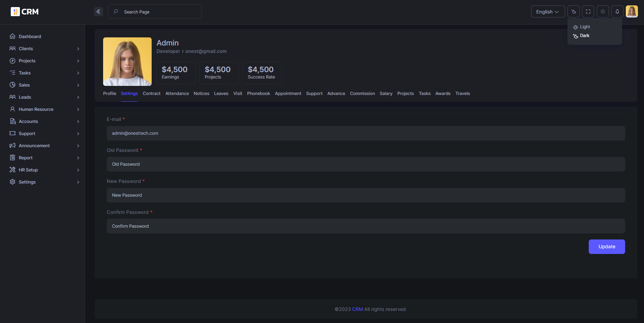Switch to the Attendance tab
644x323 pixels.
177,94
